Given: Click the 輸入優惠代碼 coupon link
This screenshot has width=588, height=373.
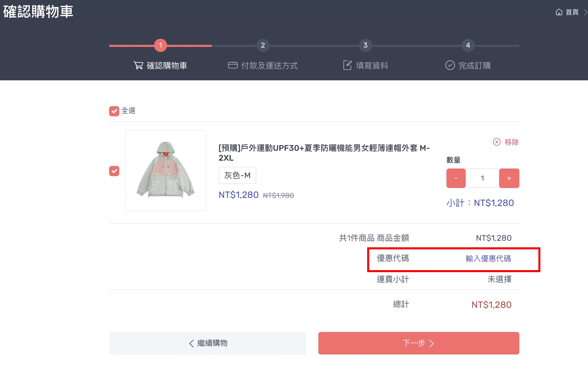Looking at the screenshot, I should point(488,259).
